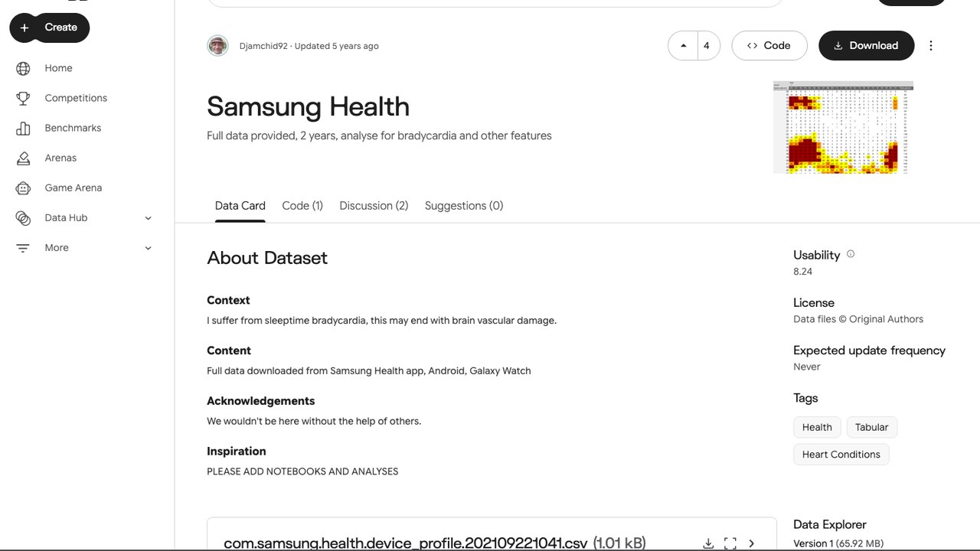Click the Benchmarks chart icon
The width and height of the screenshot is (980, 551).
[x=23, y=128]
